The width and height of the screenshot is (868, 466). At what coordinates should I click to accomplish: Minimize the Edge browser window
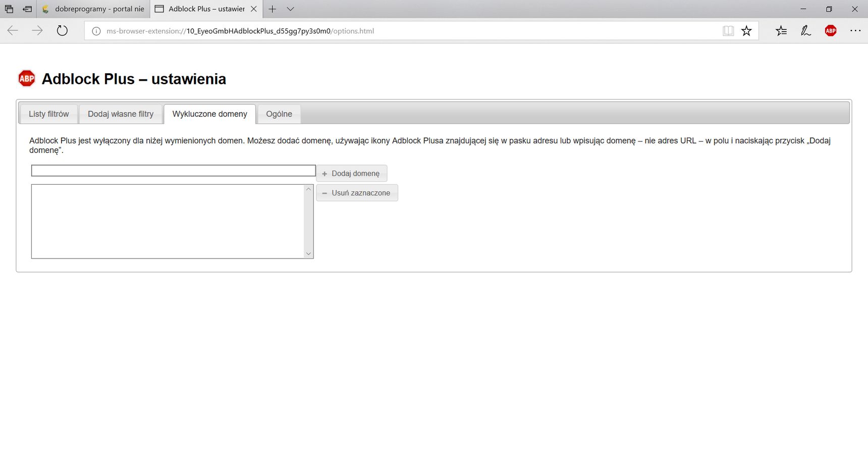[803, 9]
